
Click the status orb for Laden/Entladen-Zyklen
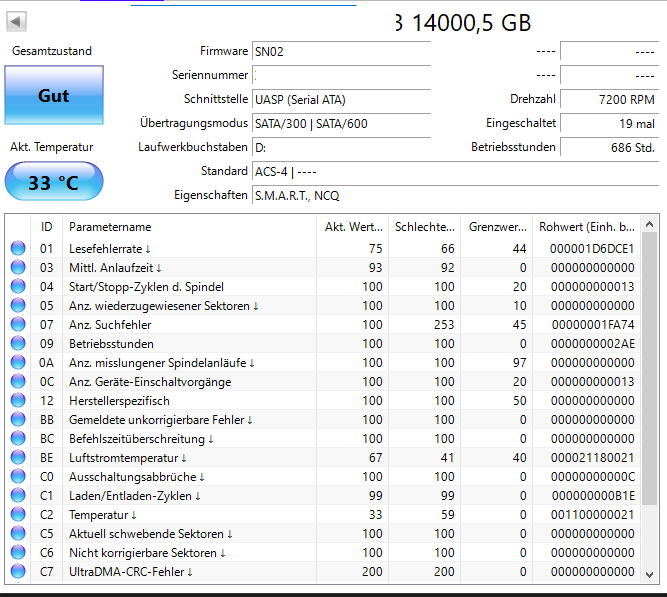tap(18, 495)
